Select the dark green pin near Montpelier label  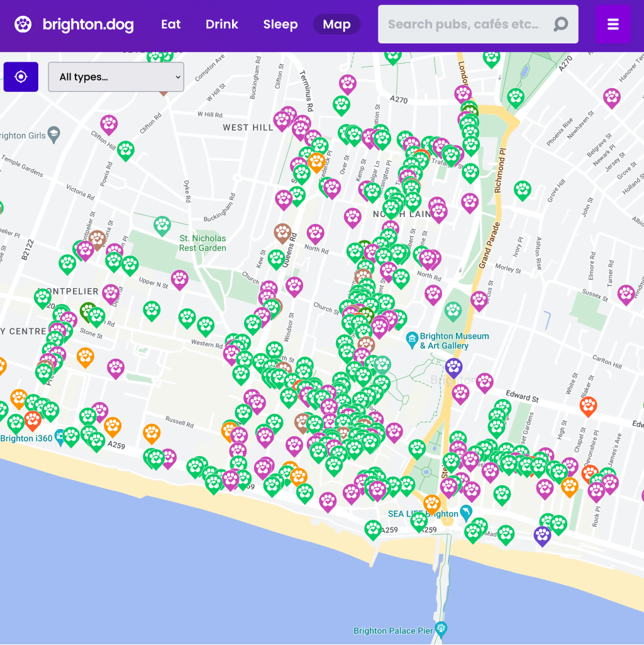[x=87, y=311]
